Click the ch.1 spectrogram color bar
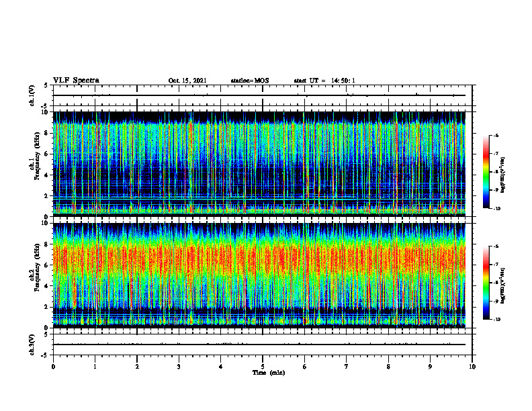This screenshot has width=532, height=411. coord(486,172)
